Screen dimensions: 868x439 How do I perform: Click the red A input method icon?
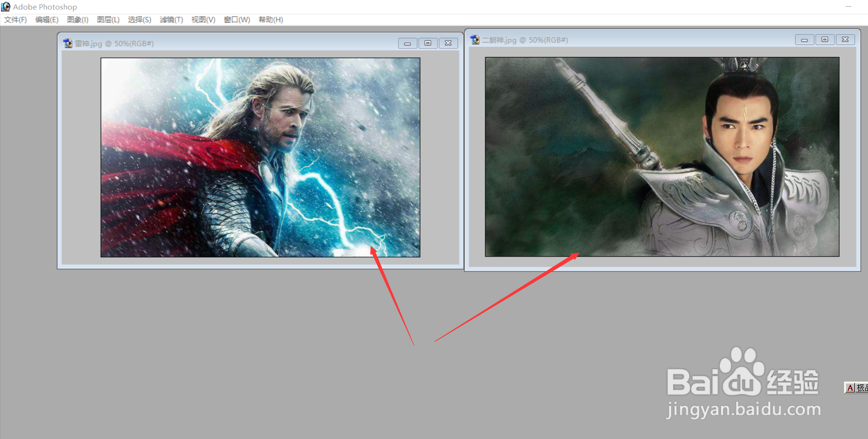coord(850,388)
